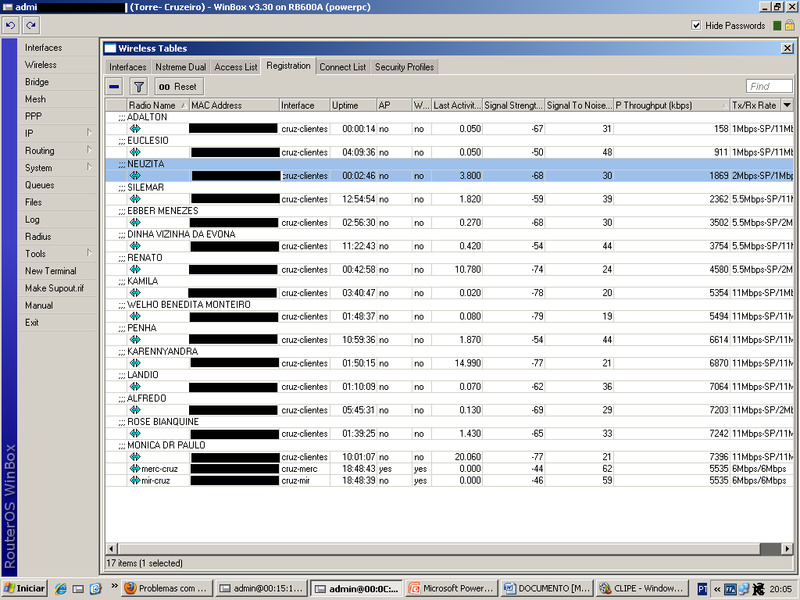The width and height of the screenshot is (800, 600).
Task: Click the wireless client icon under KAMILA
Action: pyautogui.click(x=135, y=293)
